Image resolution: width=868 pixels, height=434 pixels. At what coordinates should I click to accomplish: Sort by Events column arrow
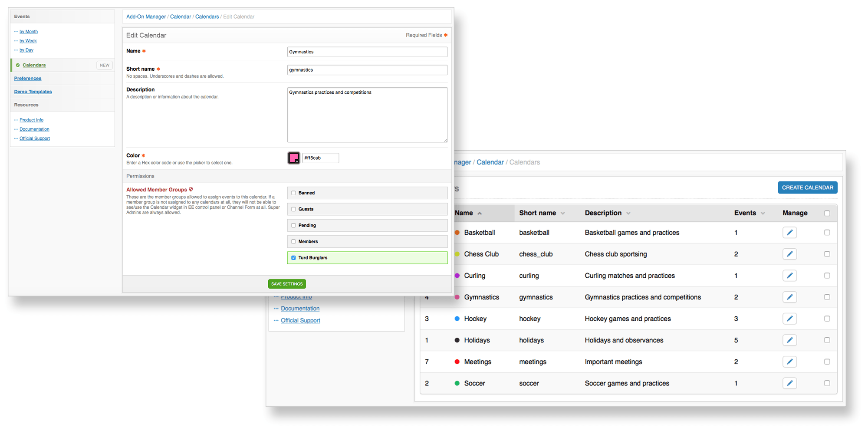point(763,214)
